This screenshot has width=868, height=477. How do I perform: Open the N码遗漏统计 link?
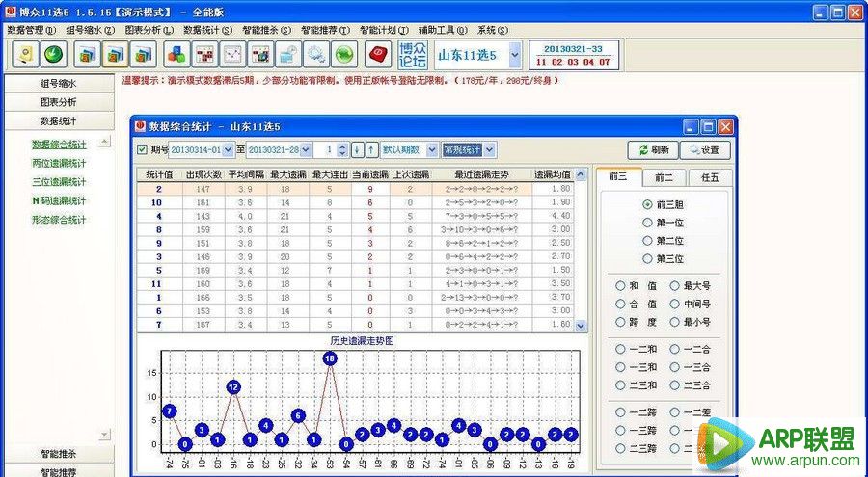pyautogui.click(x=59, y=200)
